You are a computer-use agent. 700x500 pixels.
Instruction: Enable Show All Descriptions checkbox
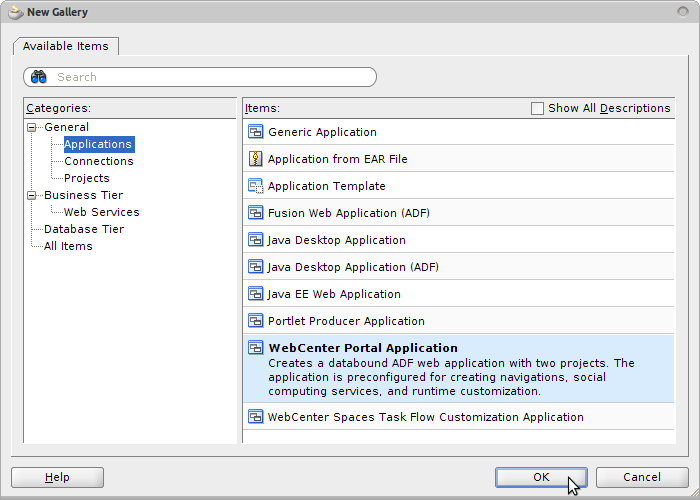[x=537, y=108]
